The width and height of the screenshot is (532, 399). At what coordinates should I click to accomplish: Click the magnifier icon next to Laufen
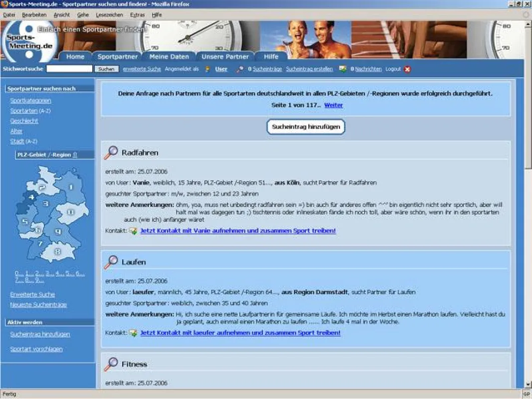coord(111,262)
